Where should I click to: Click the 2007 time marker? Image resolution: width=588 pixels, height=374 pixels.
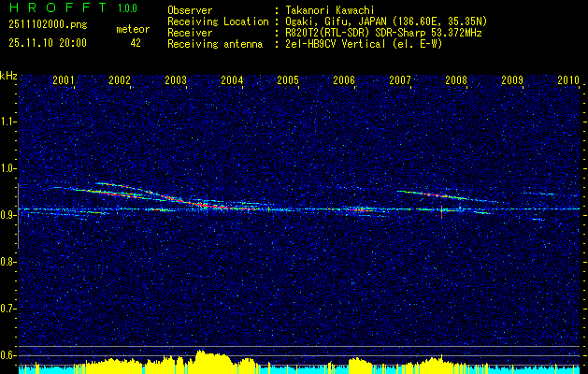pos(400,79)
